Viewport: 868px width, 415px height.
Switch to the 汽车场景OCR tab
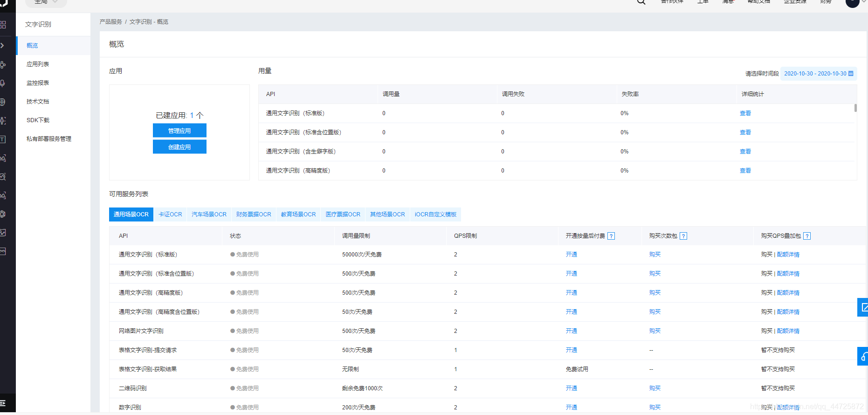pyautogui.click(x=209, y=214)
